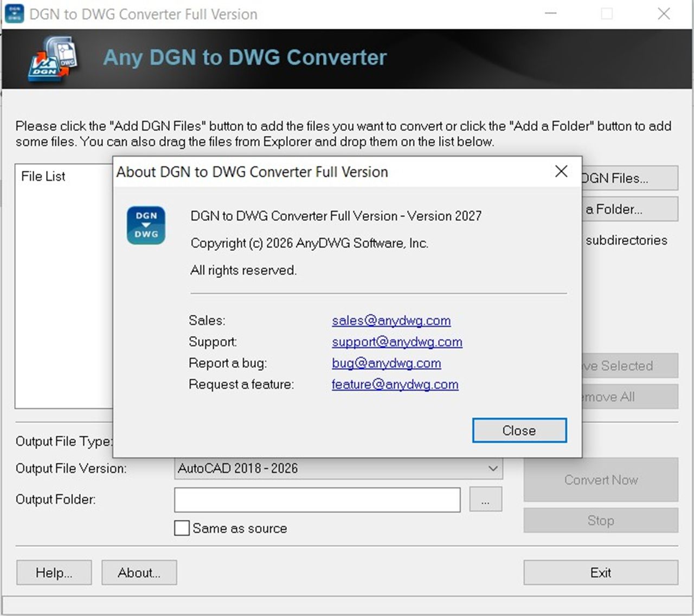Open the support@anydwg.com link

(x=397, y=341)
